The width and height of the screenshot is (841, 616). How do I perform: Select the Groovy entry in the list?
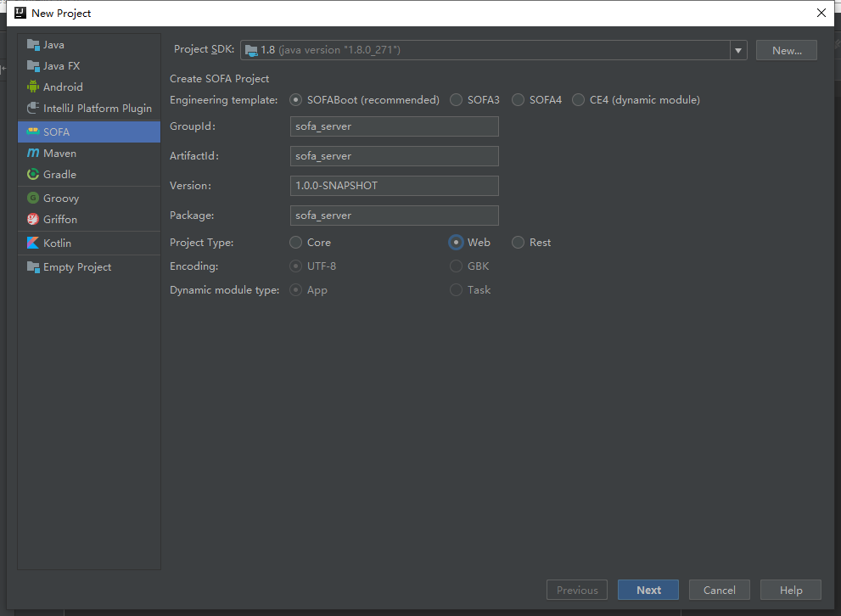tap(89, 198)
